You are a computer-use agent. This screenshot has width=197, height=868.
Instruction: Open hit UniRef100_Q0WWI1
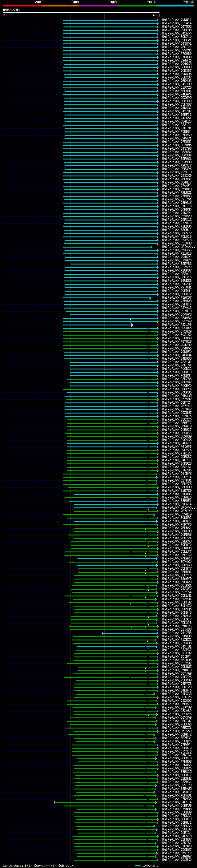pyautogui.click(x=176, y=20)
